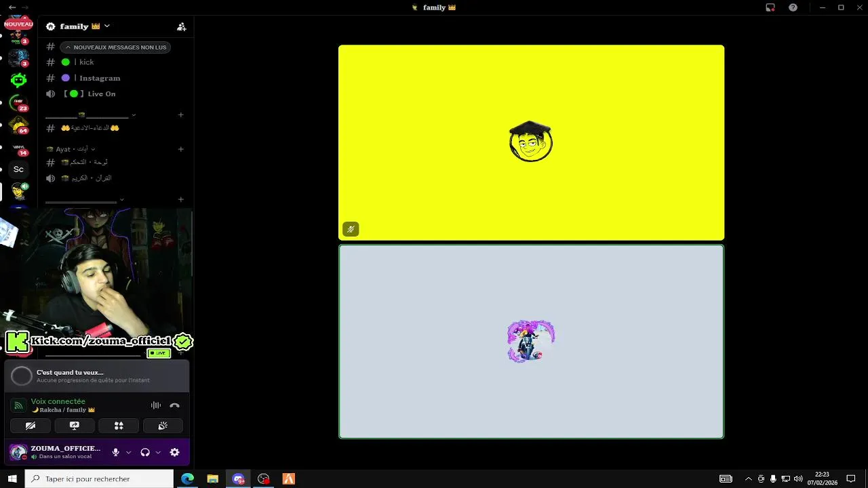Click the purple avatar in grey tile

pos(531,341)
